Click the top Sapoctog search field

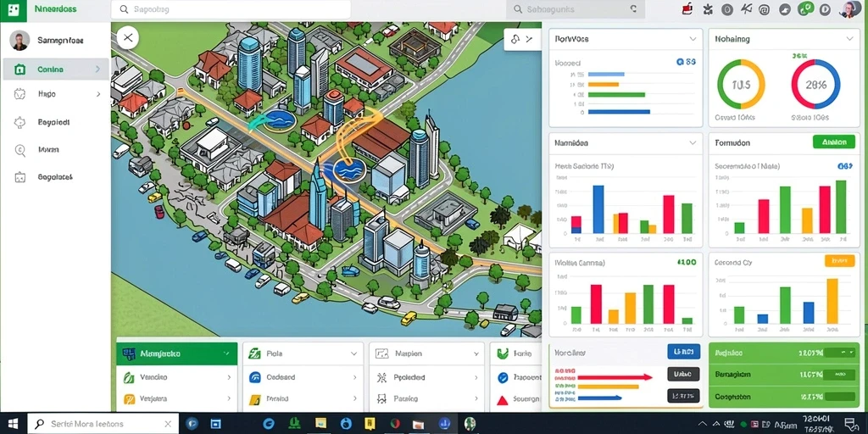pos(231,9)
